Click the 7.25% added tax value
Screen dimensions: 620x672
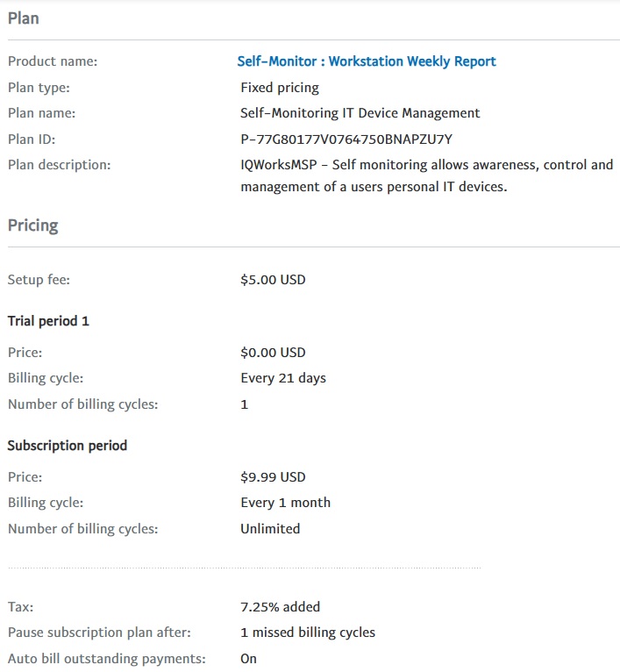(x=281, y=607)
